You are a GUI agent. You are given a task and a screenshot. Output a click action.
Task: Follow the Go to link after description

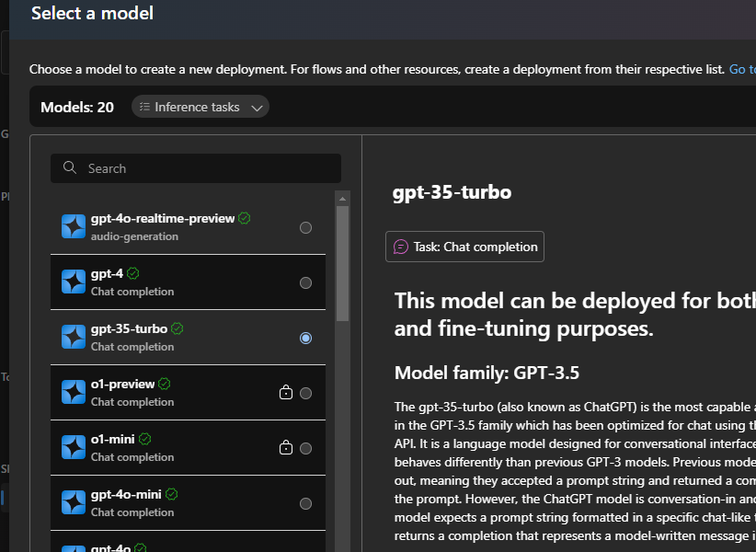(x=742, y=69)
